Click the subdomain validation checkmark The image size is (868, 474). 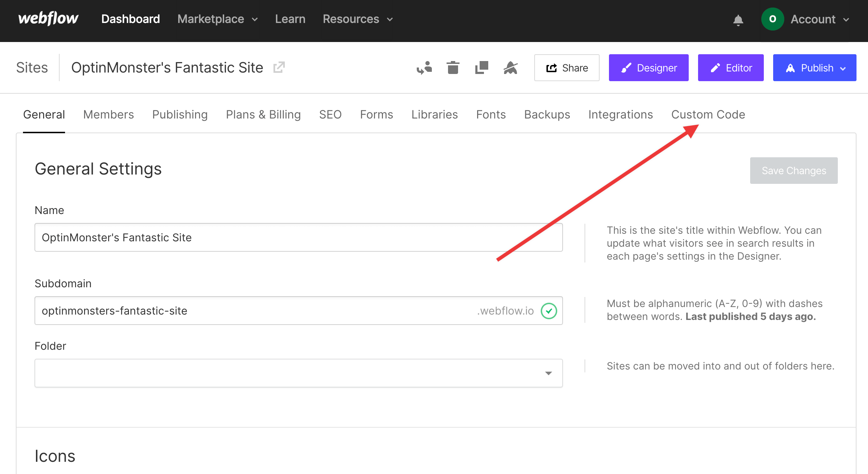pos(549,311)
